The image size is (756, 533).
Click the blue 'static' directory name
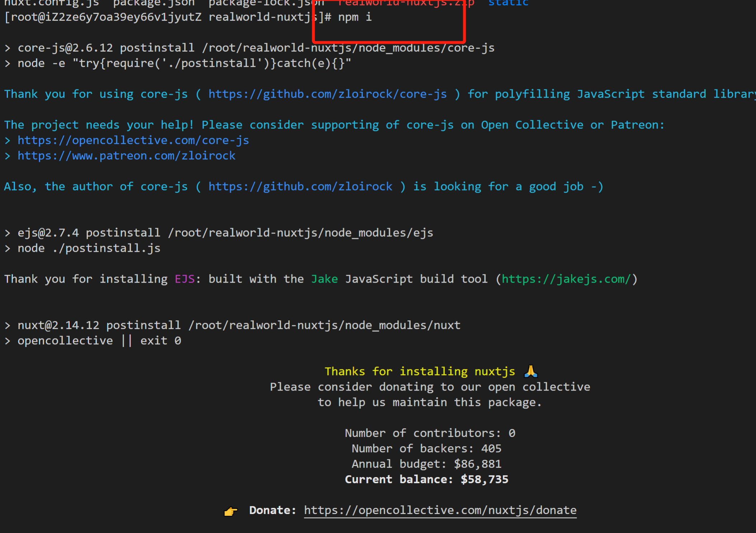pyautogui.click(x=508, y=3)
